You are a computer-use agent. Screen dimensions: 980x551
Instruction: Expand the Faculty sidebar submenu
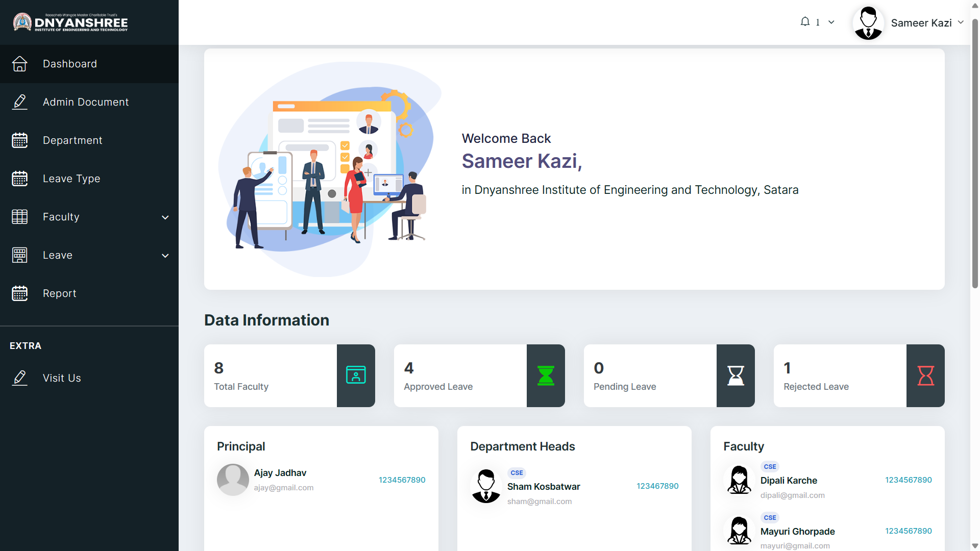pyautogui.click(x=165, y=217)
